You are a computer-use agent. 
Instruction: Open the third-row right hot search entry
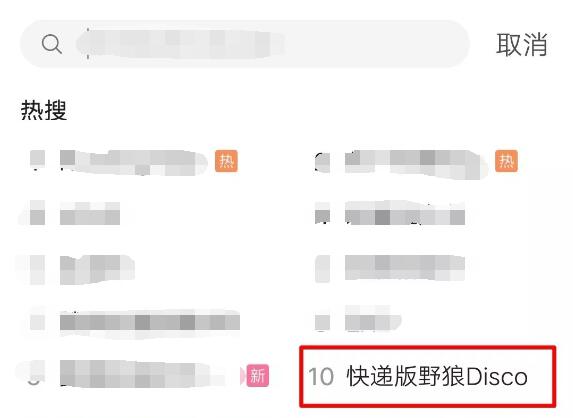[x=405, y=268]
